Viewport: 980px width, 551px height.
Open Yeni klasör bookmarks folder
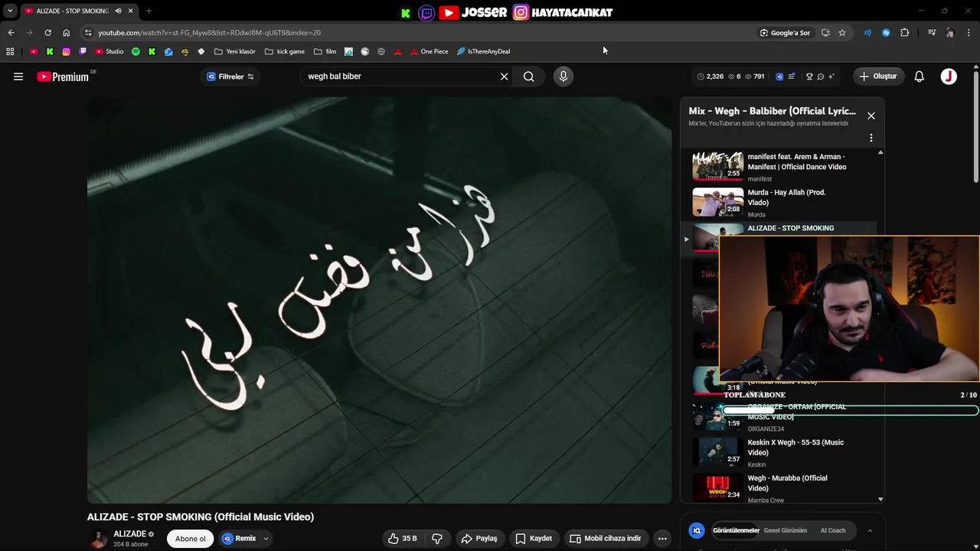pos(235,52)
